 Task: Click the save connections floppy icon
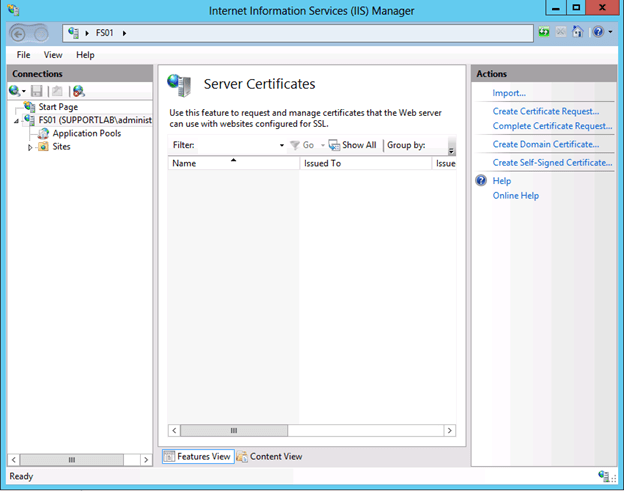coord(37,91)
